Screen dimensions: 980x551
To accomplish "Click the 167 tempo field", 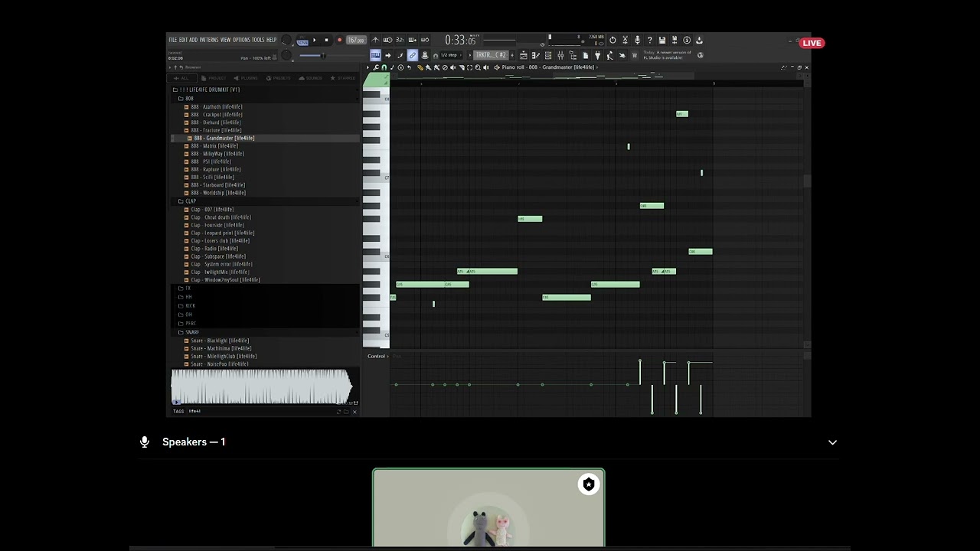I will coord(357,40).
